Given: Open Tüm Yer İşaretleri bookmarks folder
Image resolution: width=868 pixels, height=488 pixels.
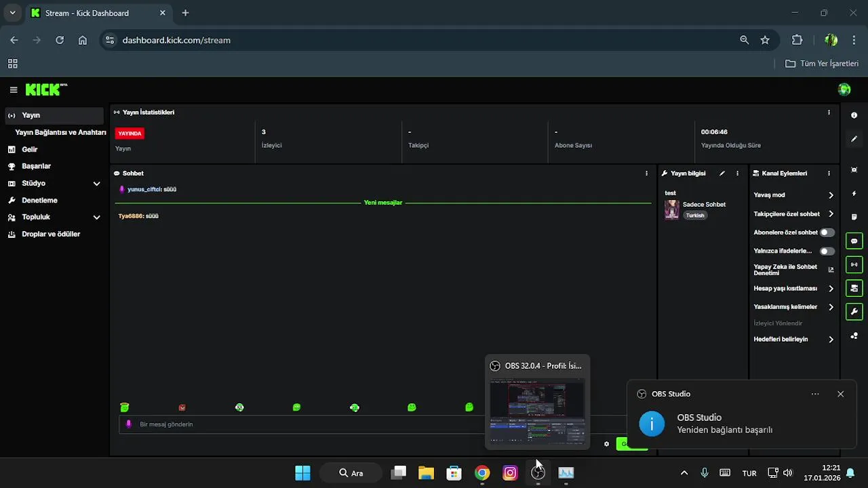Looking at the screenshot, I should (x=822, y=63).
